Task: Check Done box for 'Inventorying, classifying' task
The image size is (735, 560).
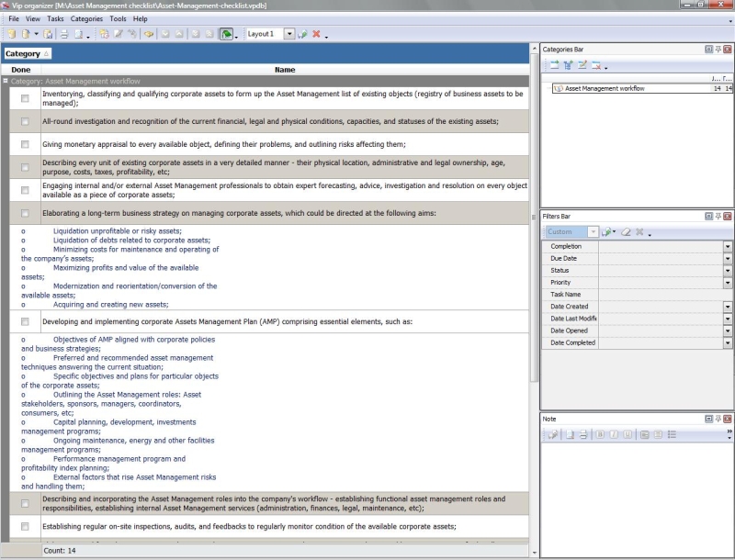Action: coord(25,98)
